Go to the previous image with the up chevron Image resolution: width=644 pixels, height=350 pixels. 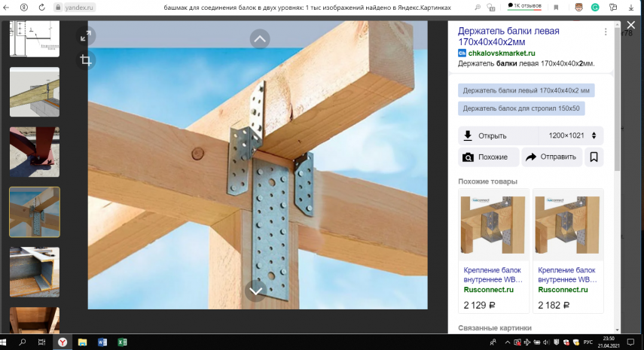(x=259, y=38)
